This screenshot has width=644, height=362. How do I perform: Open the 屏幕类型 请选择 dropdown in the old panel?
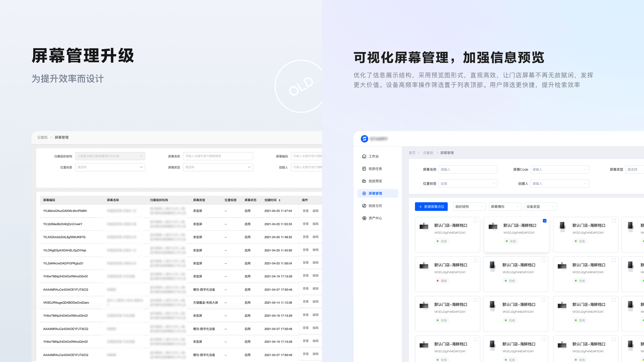[x=218, y=167]
